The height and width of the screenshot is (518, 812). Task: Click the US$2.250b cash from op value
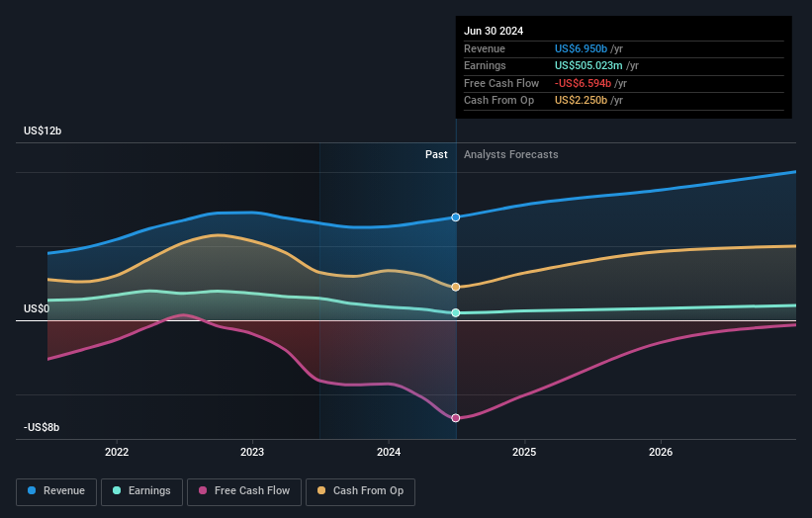(x=581, y=101)
